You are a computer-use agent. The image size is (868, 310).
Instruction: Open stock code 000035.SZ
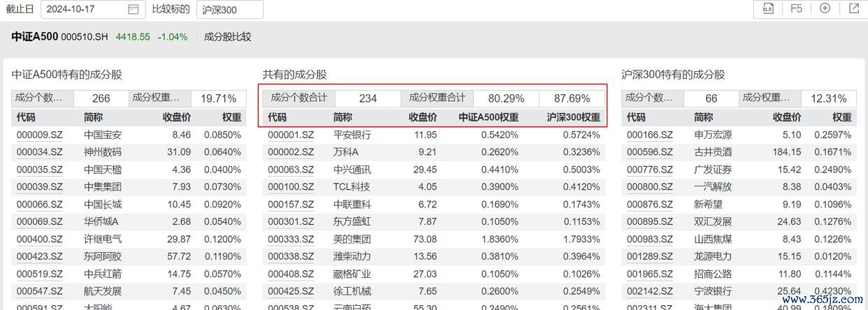[x=40, y=170]
